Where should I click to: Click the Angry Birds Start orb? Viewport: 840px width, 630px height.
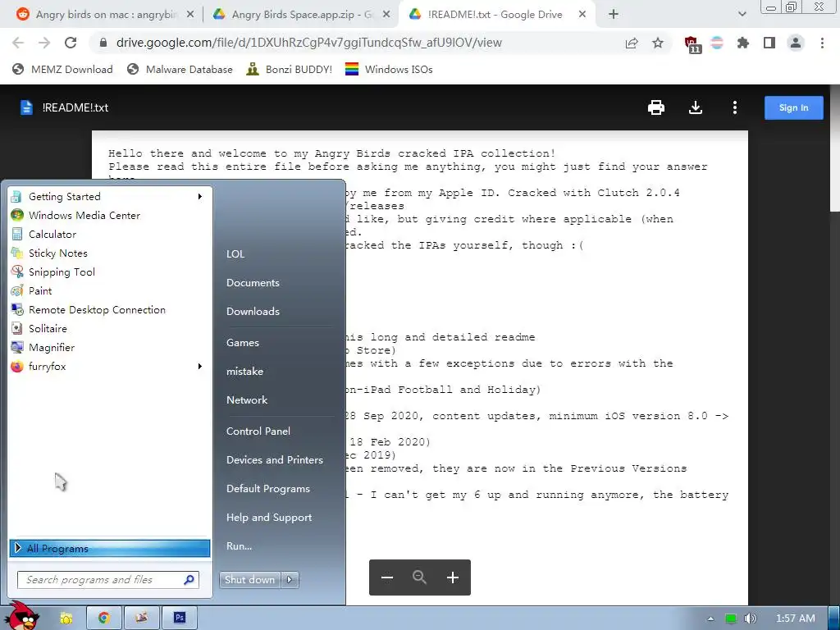click(22, 616)
